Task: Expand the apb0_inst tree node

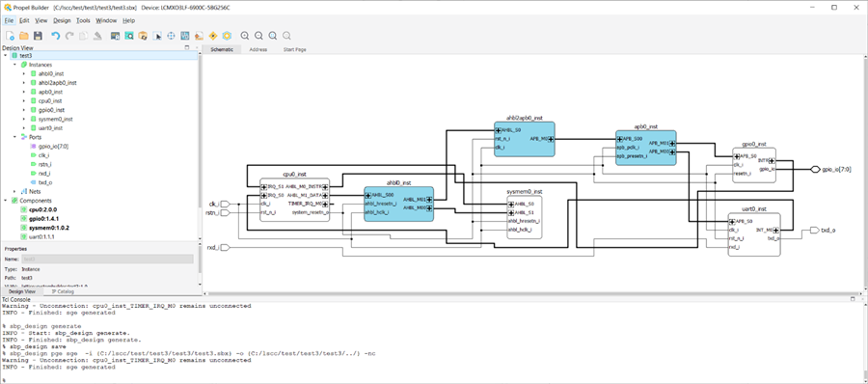Action: click(24, 92)
